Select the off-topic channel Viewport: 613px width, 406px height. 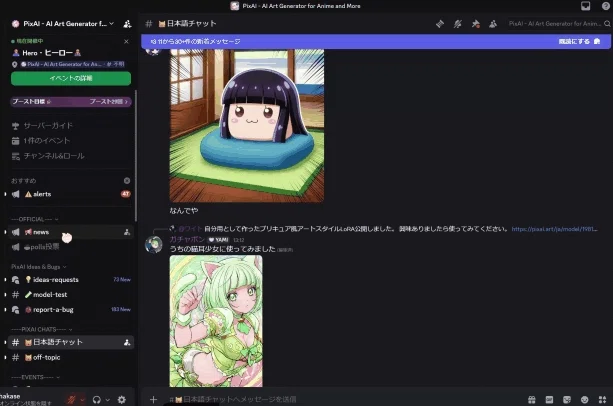[x=71, y=357]
